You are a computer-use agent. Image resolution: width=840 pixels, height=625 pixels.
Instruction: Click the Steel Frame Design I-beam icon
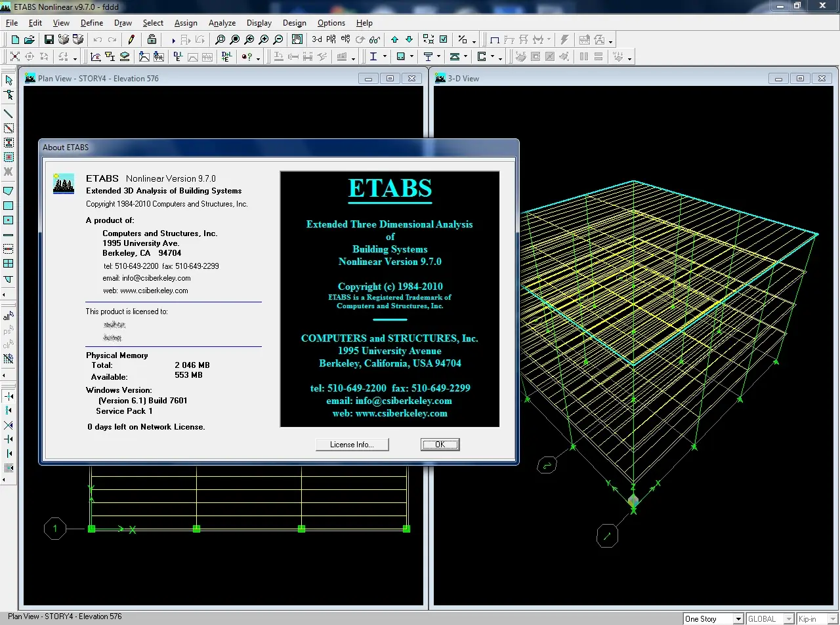(373, 57)
